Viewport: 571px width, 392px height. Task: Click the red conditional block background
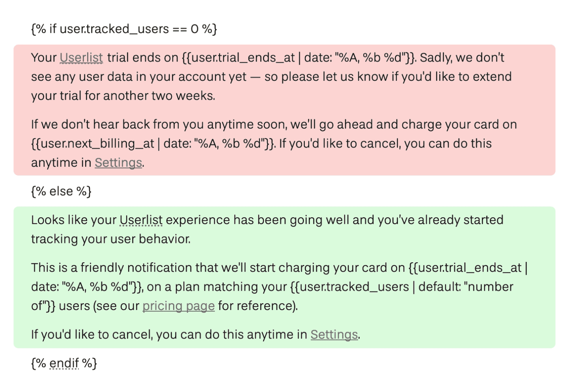[x=284, y=110]
